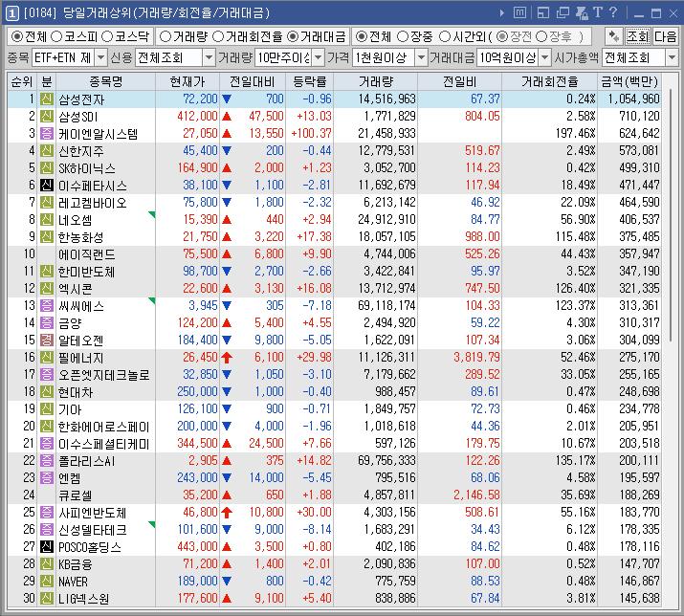Toggle the pin-lock icon in title bar
Viewport: 684px width, 616px height.
(582, 12)
